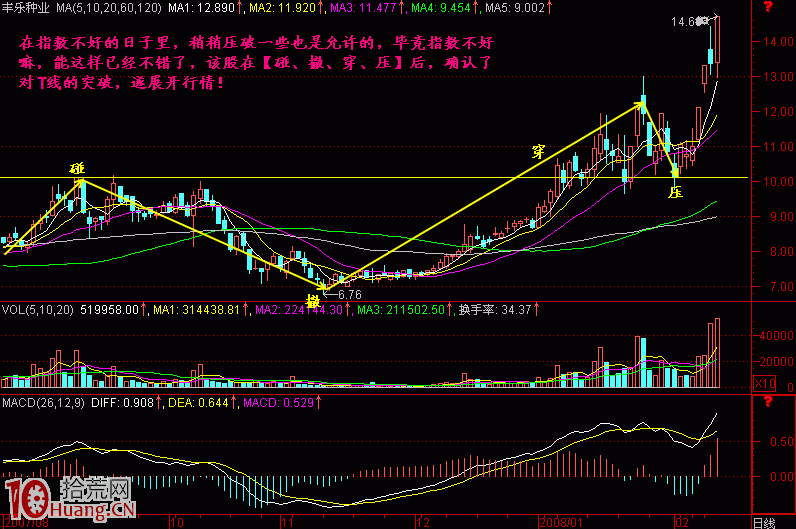Click the magenta MACD: 0.529 value
The width and height of the screenshot is (796, 529).
(x=278, y=403)
